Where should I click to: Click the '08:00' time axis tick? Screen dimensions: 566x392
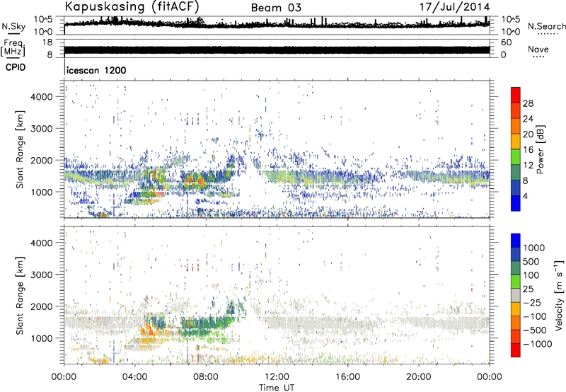click(x=206, y=377)
